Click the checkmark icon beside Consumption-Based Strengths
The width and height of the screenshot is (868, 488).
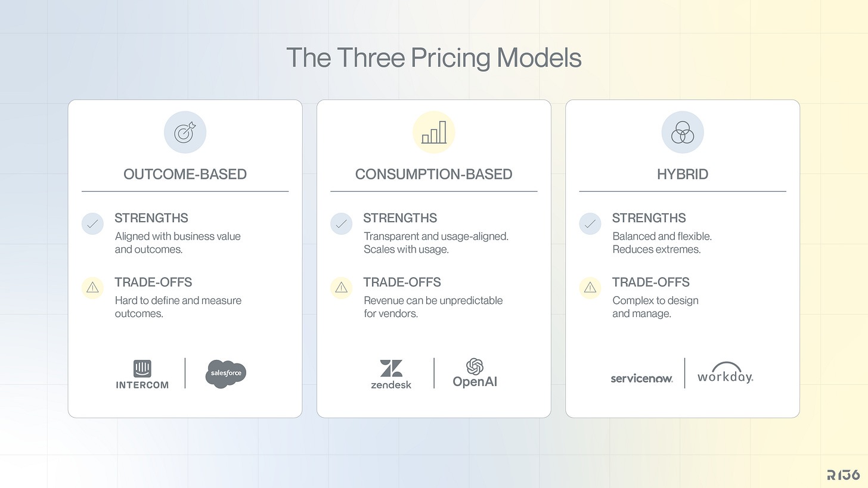click(341, 224)
